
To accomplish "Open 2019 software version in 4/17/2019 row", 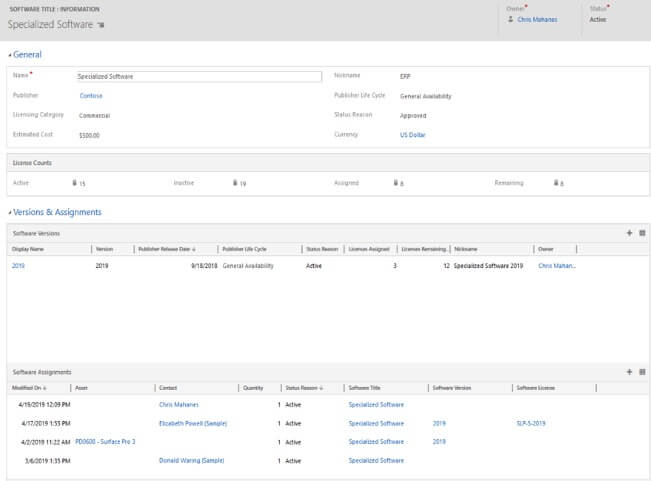I will [439, 423].
